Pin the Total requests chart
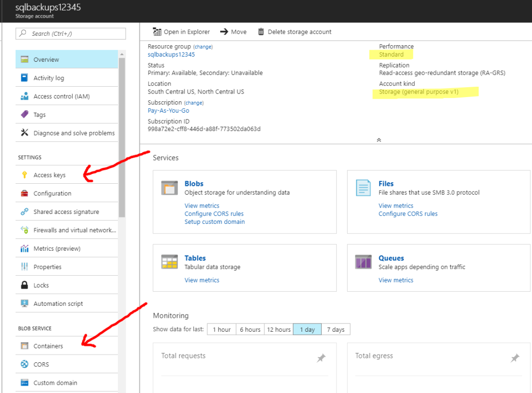This screenshot has width=532, height=393. point(321,358)
